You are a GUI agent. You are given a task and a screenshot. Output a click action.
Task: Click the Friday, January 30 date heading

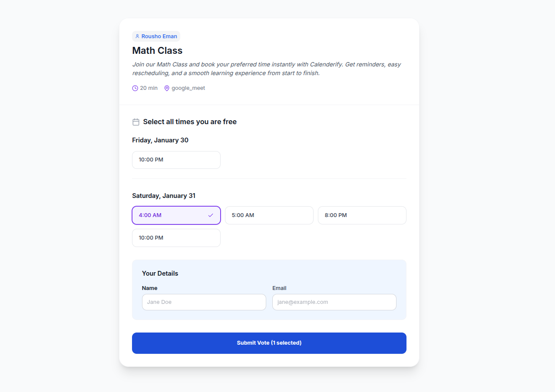pyautogui.click(x=160, y=140)
